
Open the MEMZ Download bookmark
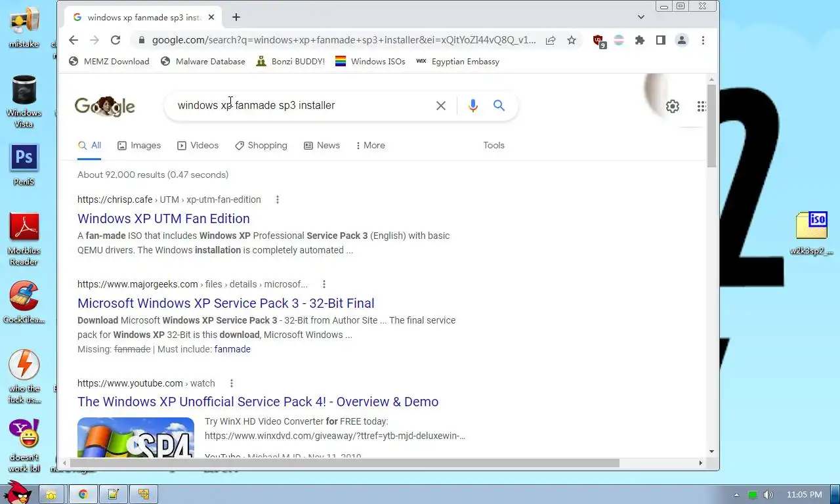coord(110,61)
